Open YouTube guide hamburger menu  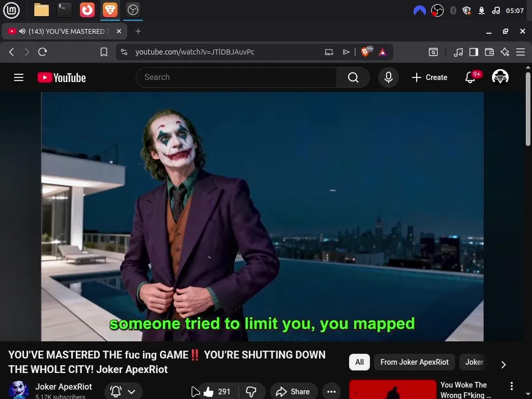19,78
